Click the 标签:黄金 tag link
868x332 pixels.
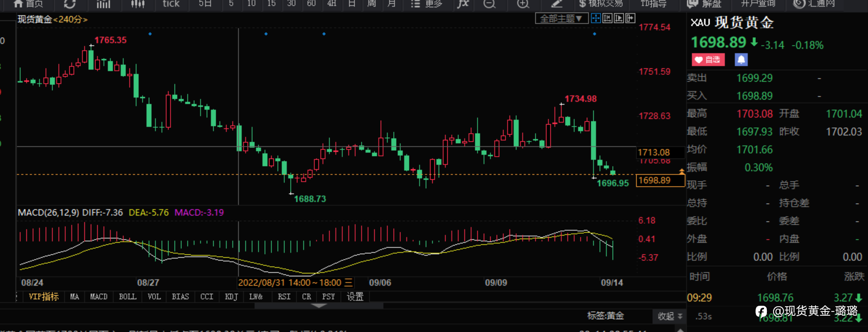[606, 316]
